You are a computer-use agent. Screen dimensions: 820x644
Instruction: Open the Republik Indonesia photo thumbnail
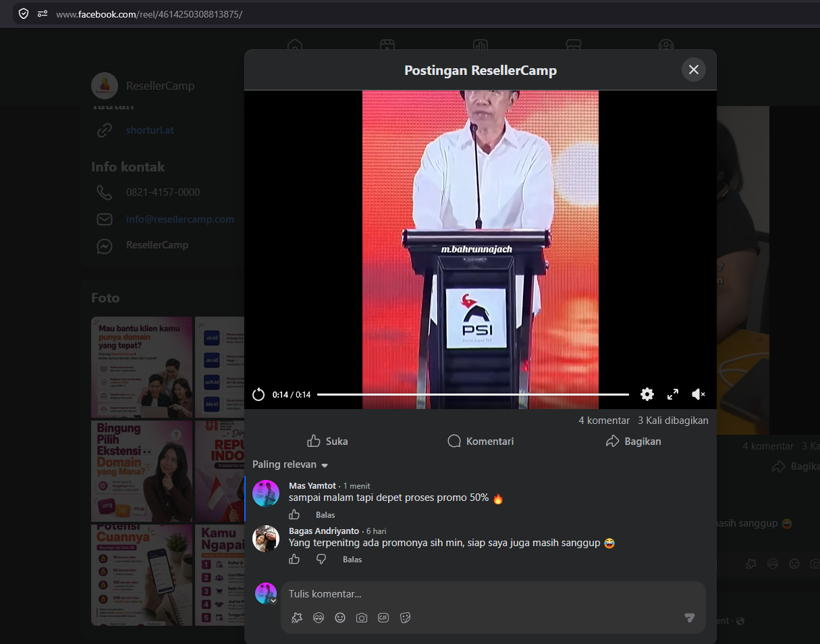click(220, 471)
